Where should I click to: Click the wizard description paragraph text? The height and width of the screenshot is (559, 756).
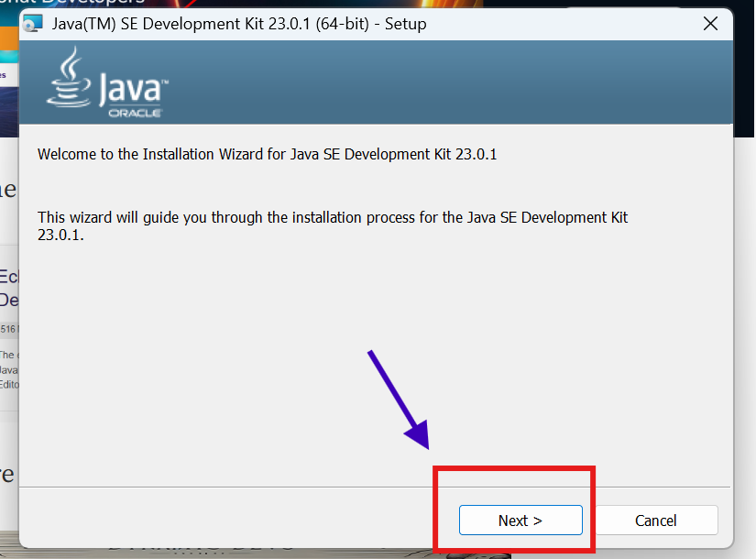pyautogui.click(x=333, y=225)
